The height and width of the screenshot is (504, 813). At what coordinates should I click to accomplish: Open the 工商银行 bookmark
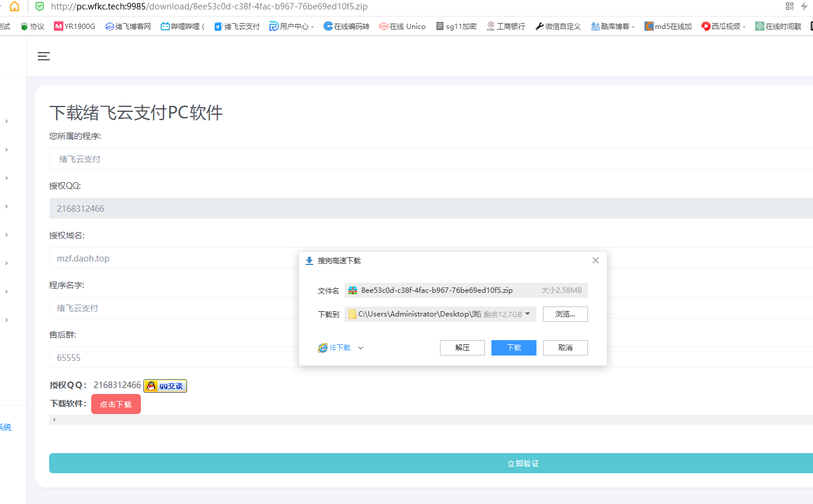[x=506, y=27]
